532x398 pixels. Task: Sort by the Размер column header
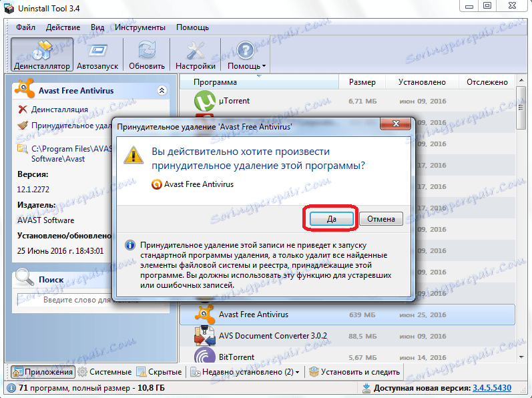click(362, 82)
